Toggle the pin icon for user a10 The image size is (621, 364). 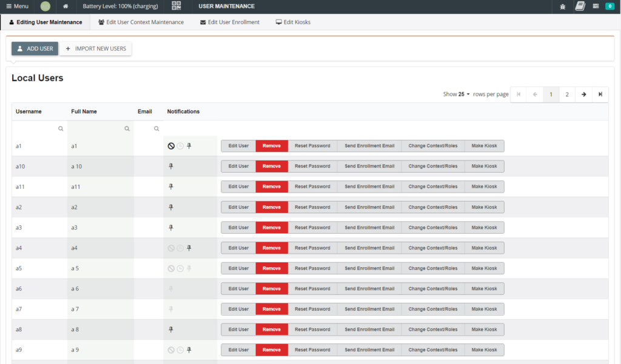tap(171, 166)
